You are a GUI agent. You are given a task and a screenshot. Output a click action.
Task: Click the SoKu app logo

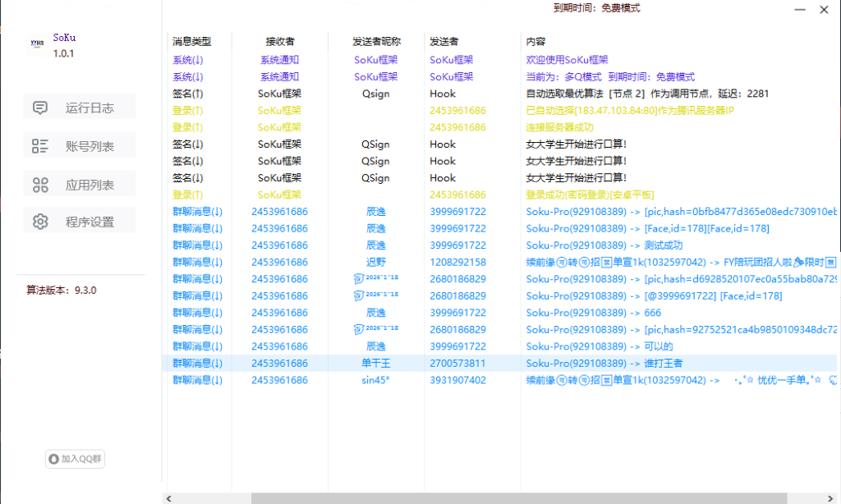point(37,44)
